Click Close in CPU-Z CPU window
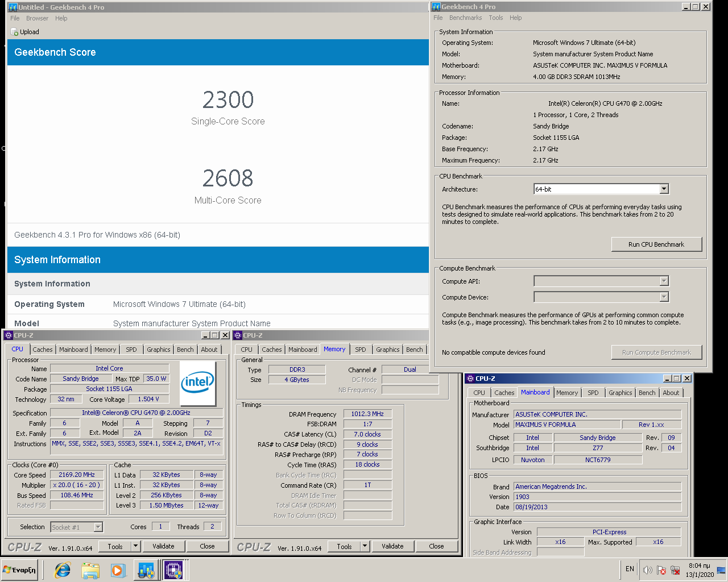This screenshot has width=728, height=582. pyautogui.click(x=207, y=546)
